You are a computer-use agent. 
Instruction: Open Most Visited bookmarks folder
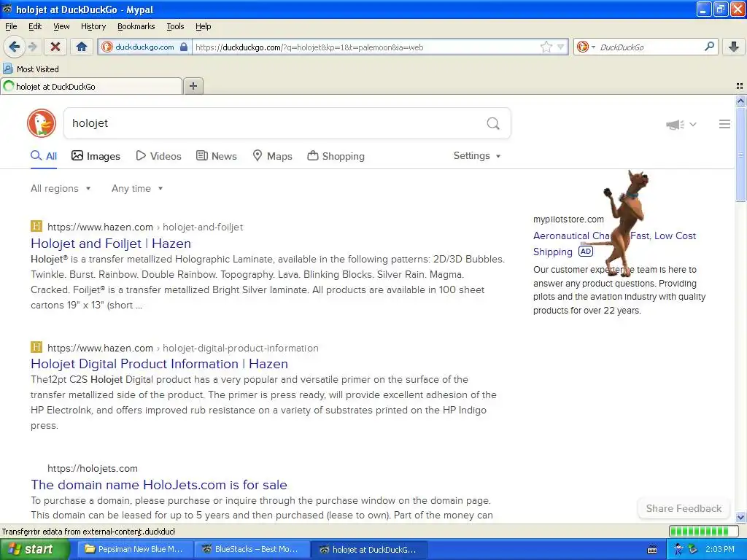point(31,69)
